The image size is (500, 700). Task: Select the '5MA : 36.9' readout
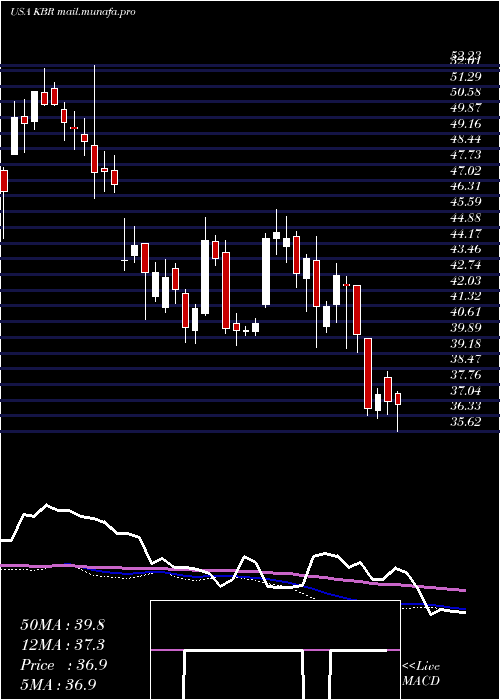click(58, 685)
